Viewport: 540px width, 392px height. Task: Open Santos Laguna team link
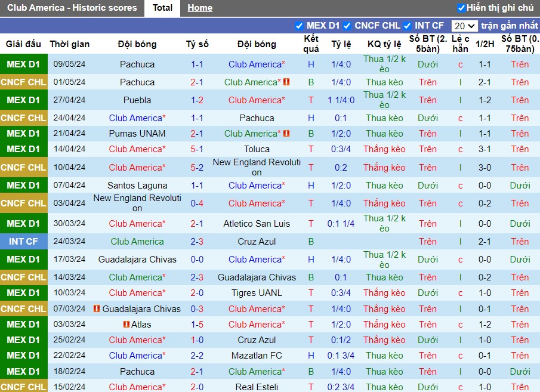tap(137, 186)
